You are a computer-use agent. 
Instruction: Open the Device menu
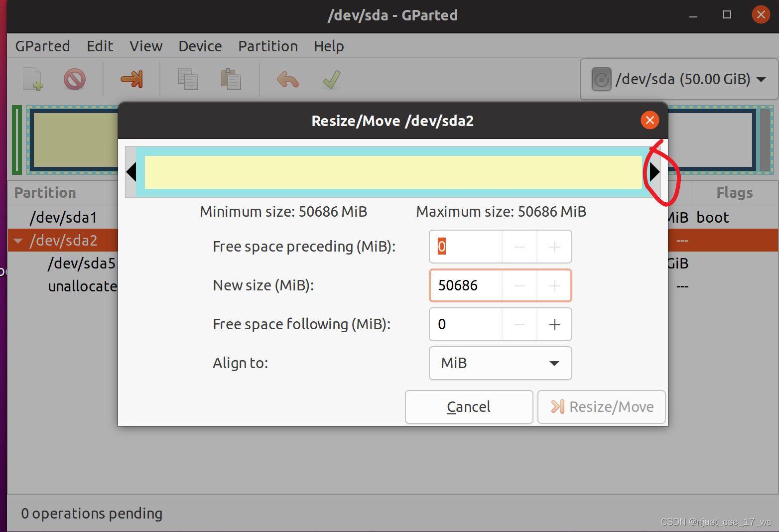pos(200,46)
